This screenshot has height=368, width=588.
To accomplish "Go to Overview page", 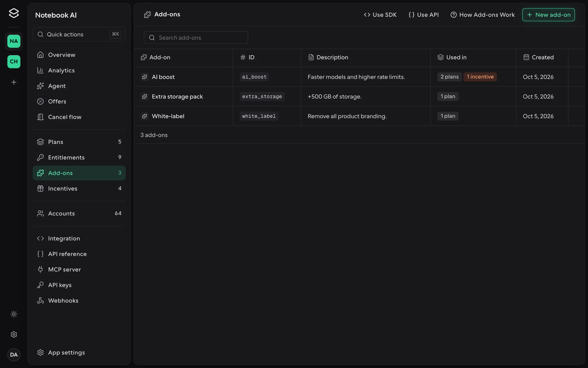I will [x=79, y=55].
